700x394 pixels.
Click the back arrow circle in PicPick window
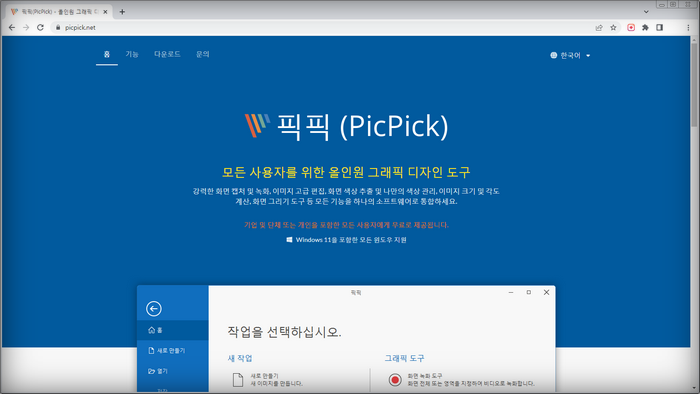[154, 309]
